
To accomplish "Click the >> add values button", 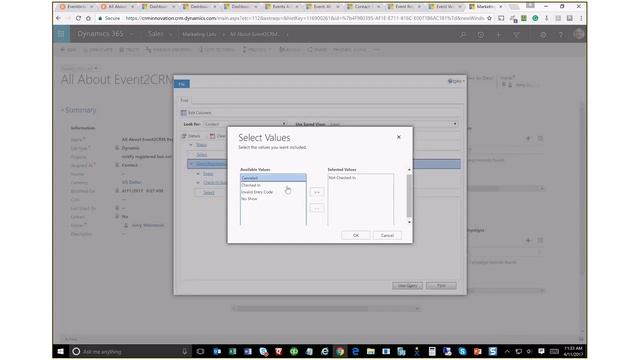I will (317, 192).
